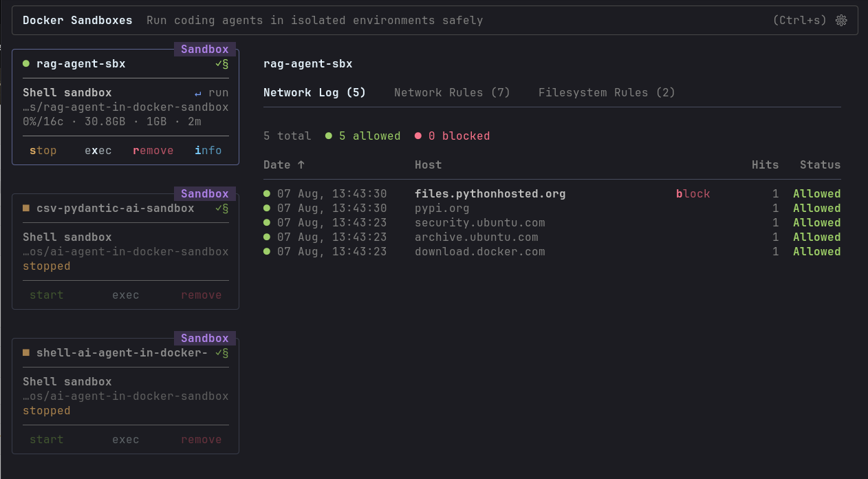Viewport: 868px width, 479px height.
Task: Open the Network Rules (7) tab
Action: tap(452, 93)
